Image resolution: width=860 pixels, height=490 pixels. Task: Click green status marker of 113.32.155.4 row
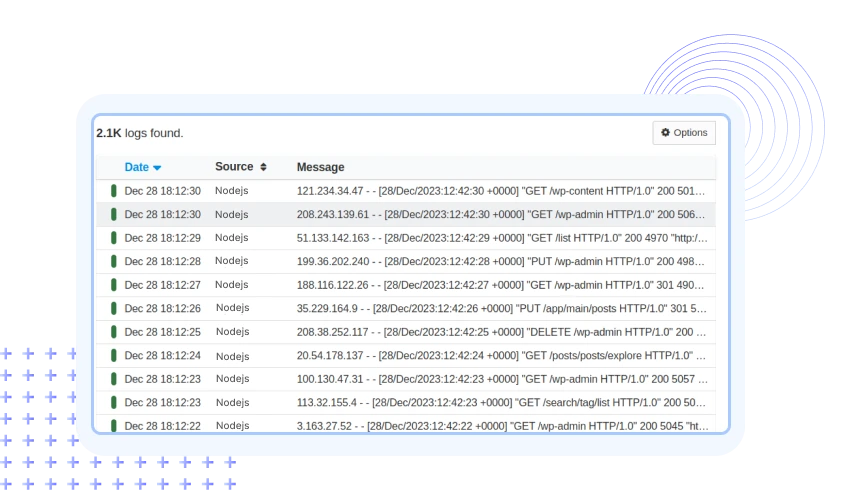click(x=114, y=403)
